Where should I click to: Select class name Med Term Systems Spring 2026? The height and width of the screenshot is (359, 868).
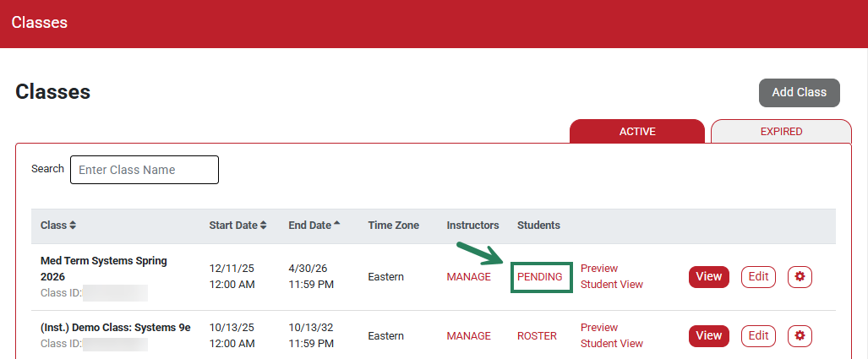pos(103,269)
